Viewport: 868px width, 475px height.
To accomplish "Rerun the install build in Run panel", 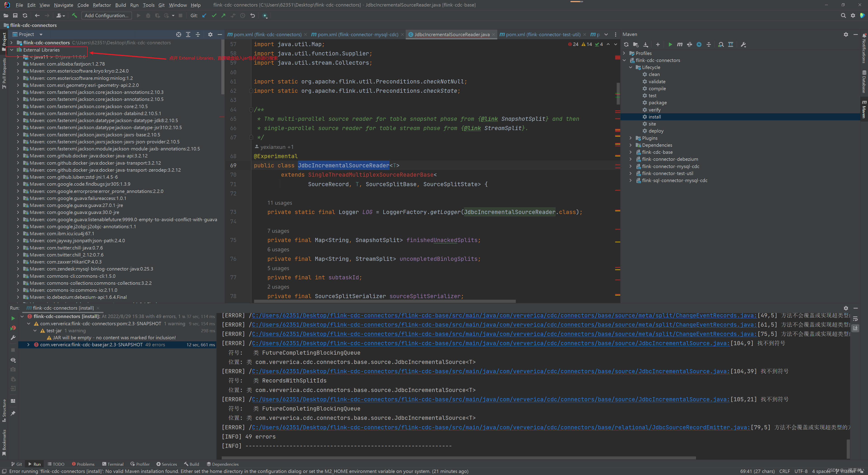I will (13, 318).
